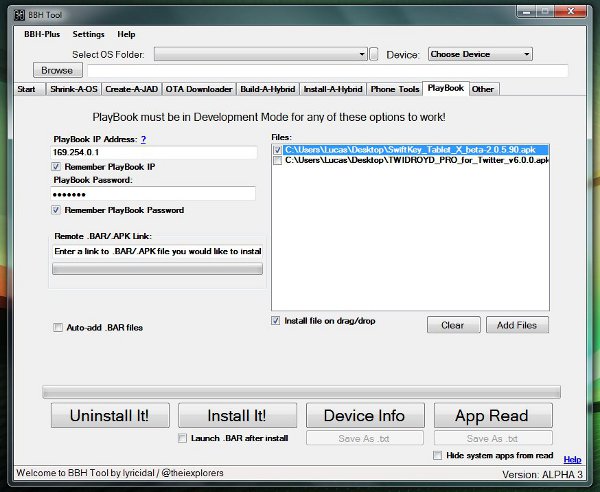Click the Browse button
Viewport: 600px width, 492px height.
click(x=57, y=70)
